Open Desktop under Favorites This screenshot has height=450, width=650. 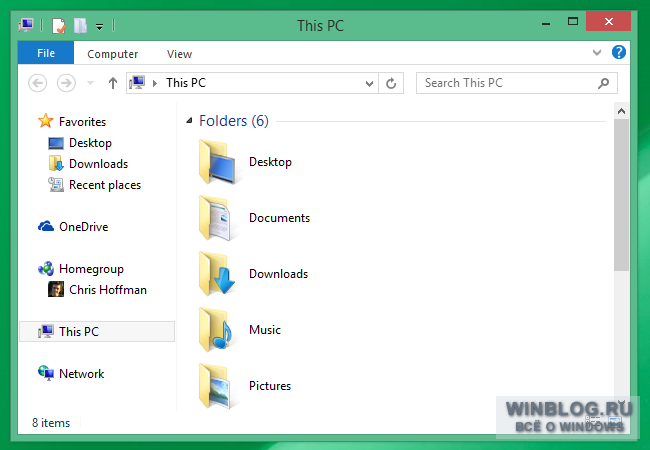[x=90, y=143]
